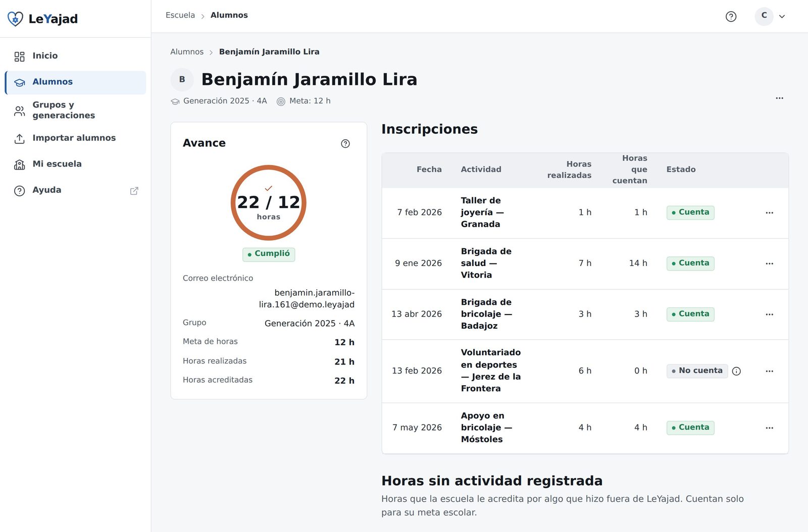The image size is (808, 532).
Task: Click the student email address
Action: [307, 299]
